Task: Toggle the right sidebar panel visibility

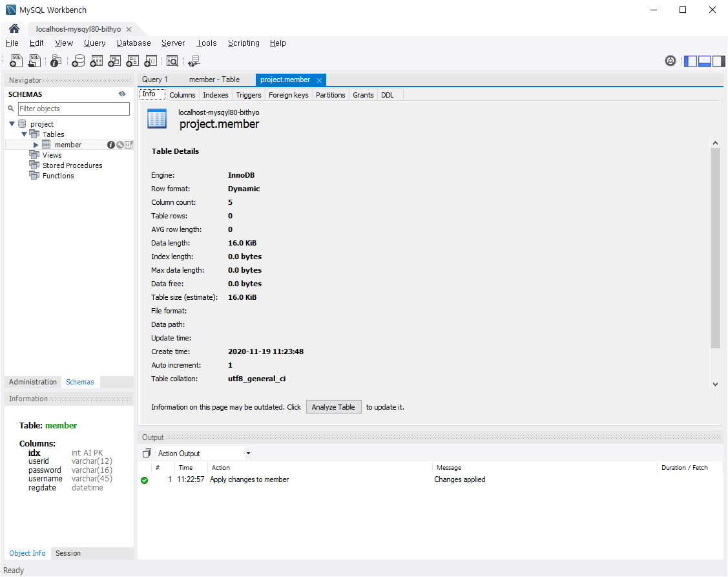Action: 719,61
